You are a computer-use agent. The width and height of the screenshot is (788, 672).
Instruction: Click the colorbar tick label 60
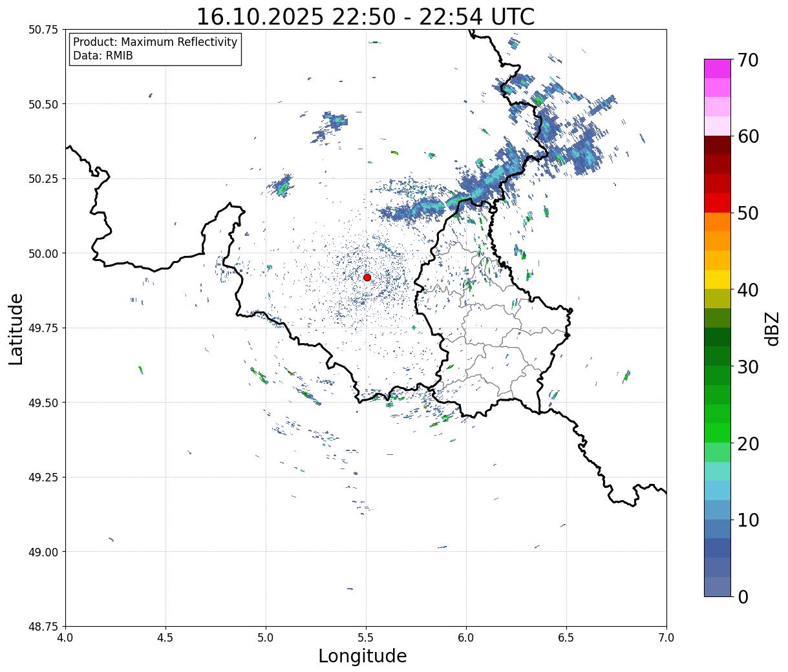click(x=748, y=136)
